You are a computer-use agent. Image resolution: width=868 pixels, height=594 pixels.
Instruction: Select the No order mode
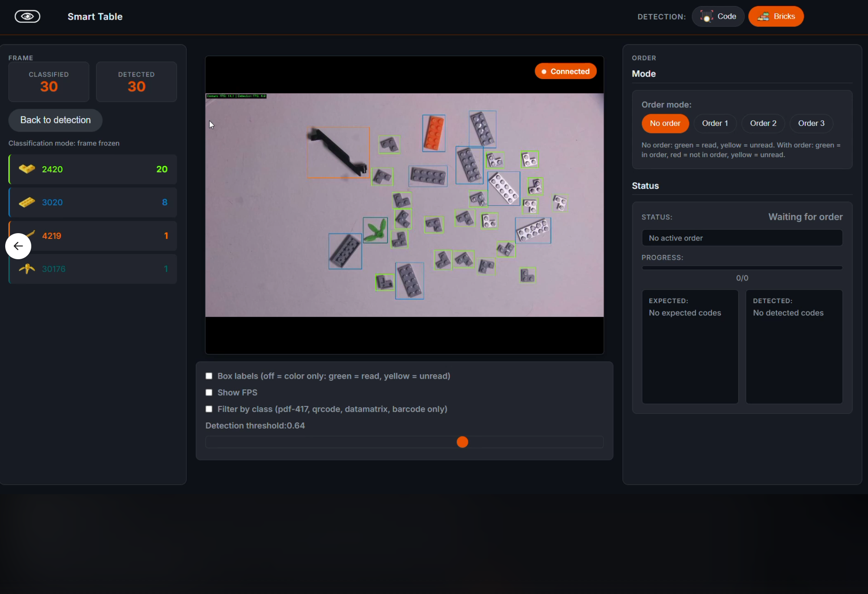pyautogui.click(x=665, y=123)
